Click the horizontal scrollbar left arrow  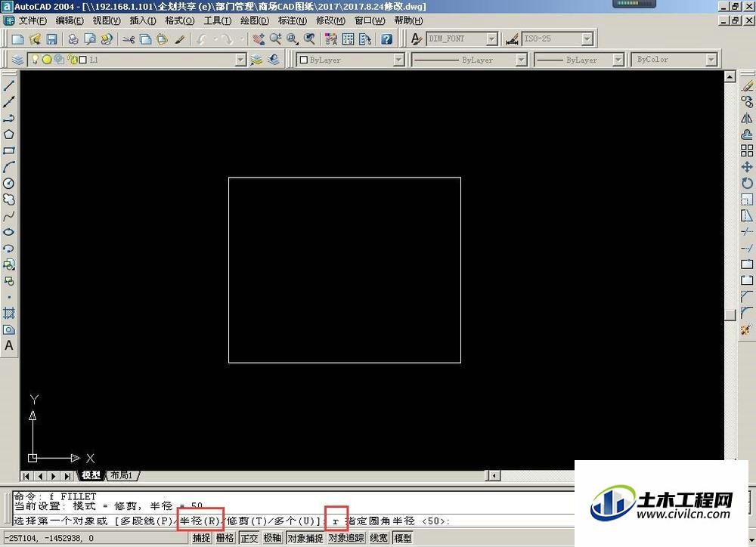pyautogui.click(x=493, y=476)
